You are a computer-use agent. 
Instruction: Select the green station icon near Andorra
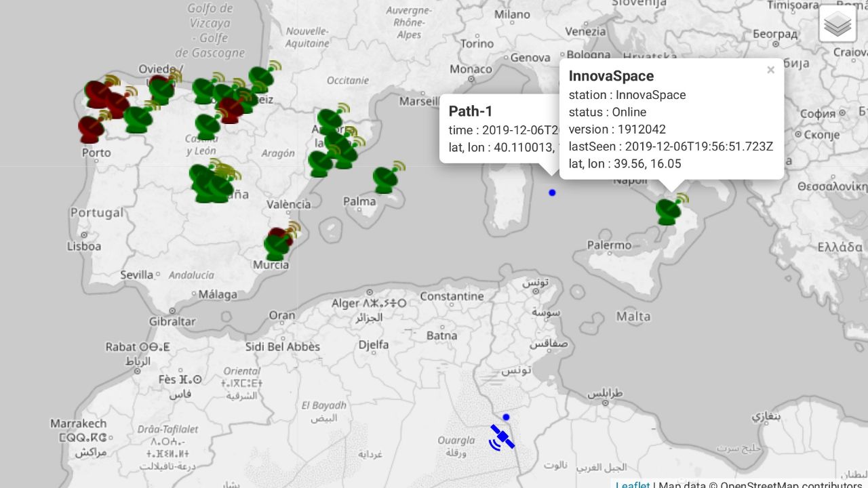coord(330,121)
